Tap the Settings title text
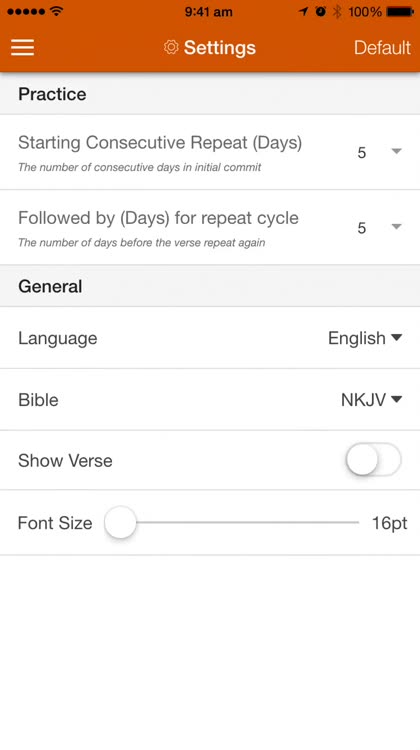Image resolution: width=420 pixels, height=750 pixels. point(220,47)
